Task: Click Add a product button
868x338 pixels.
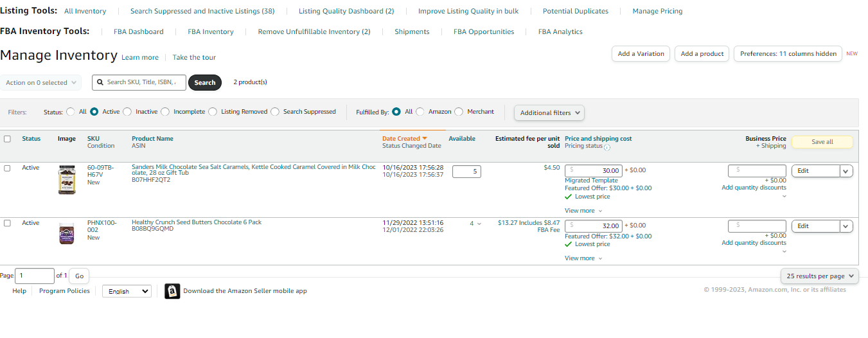Action: (x=702, y=54)
